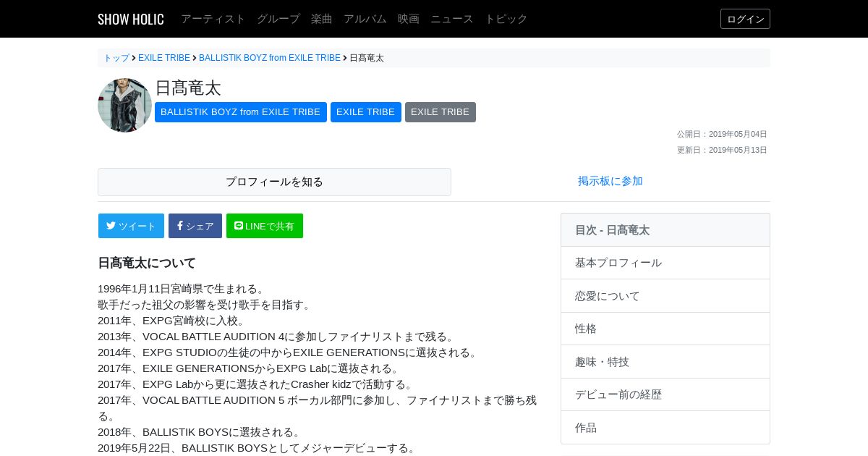Select the プロフィールを知る tab
The height and width of the screenshot is (456, 868).
[274, 182]
